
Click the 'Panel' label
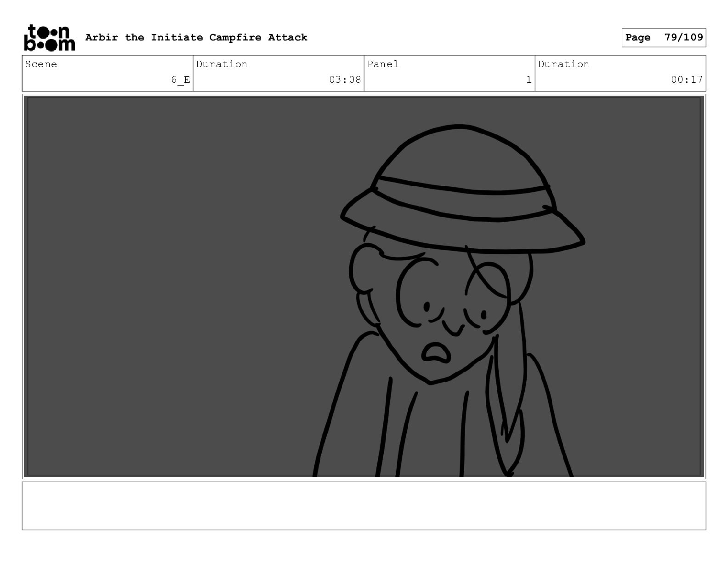(383, 64)
